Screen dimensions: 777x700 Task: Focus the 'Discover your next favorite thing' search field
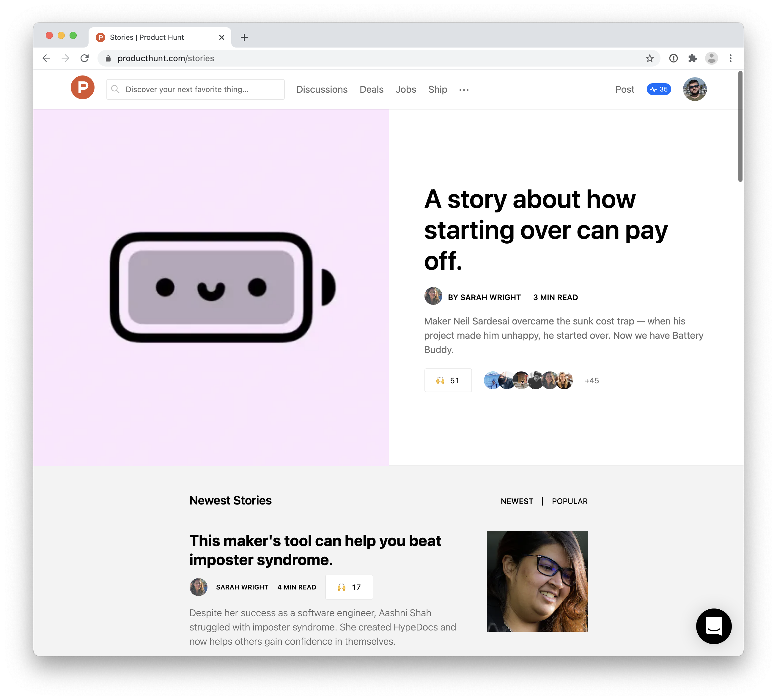pyautogui.click(x=196, y=89)
